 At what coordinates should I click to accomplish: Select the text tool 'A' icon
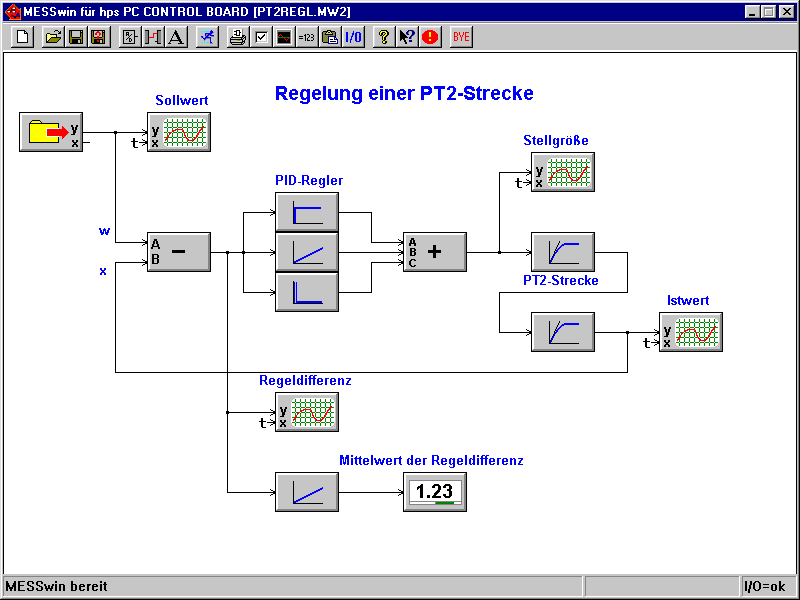176,37
